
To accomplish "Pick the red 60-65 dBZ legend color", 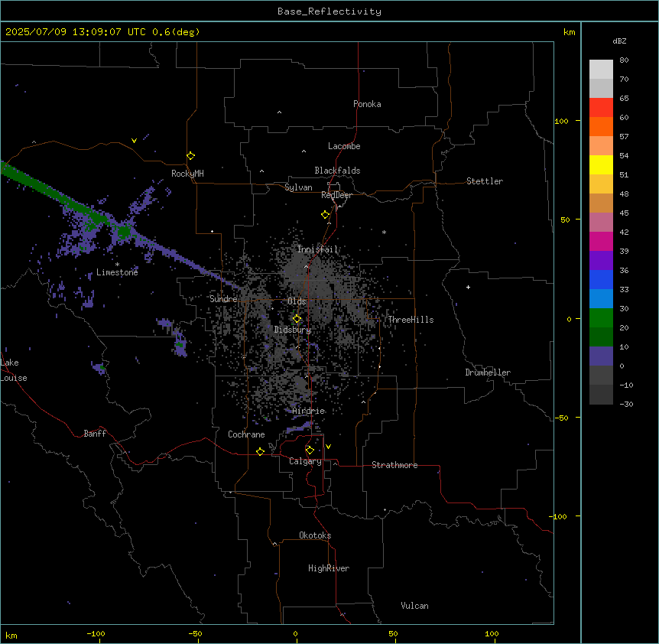I will click(x=601, y=107).
